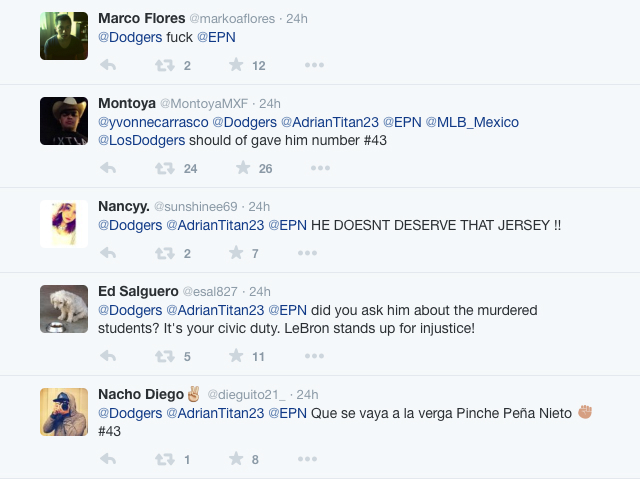640x479 pixels.
Task: Reply to Marco Flores's tweet
Action: coord(108,66)
